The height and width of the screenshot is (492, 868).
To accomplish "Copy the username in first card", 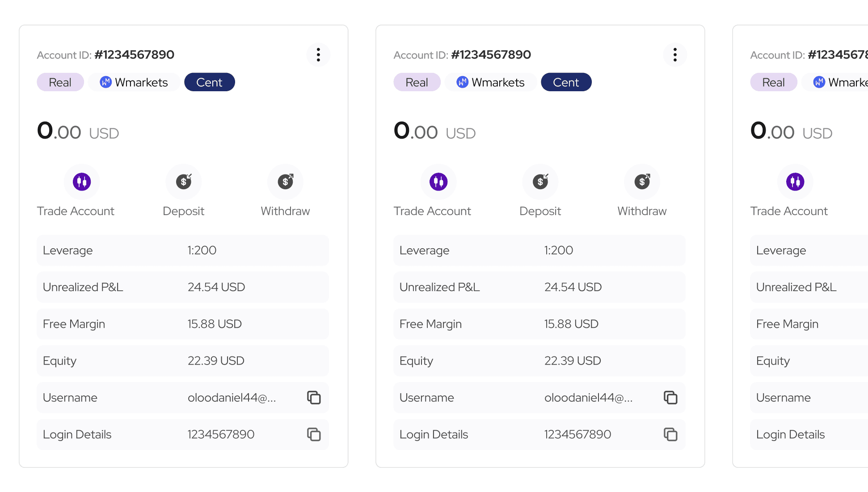I will (314, 397).
